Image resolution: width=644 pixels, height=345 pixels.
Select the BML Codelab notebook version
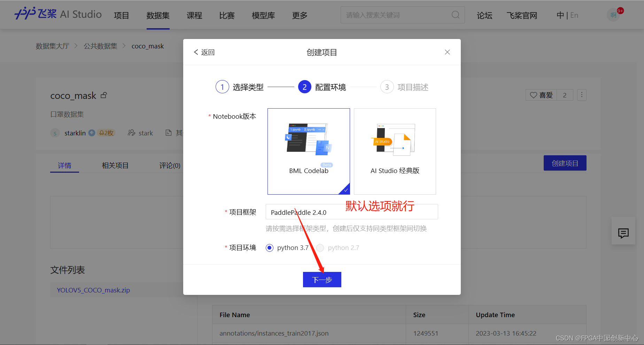point(309,151)
